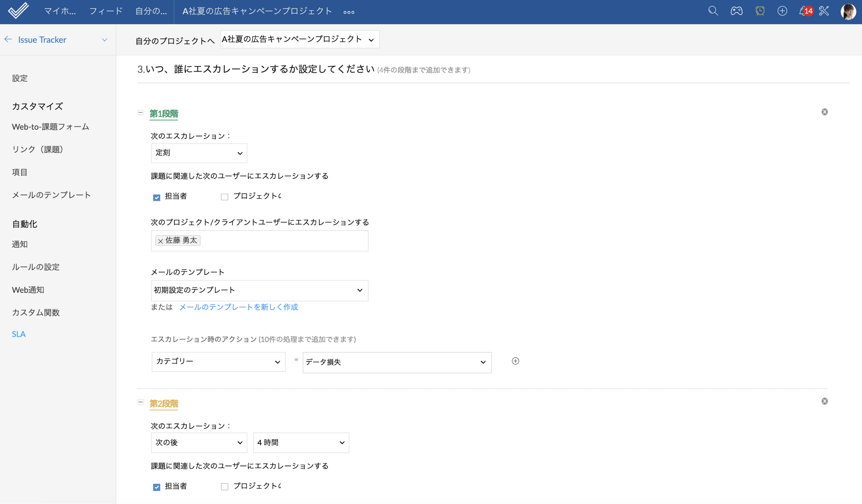862x504 pixels.
Task: Select 設定 in the sidebar
Action: [x=20, y=78]
